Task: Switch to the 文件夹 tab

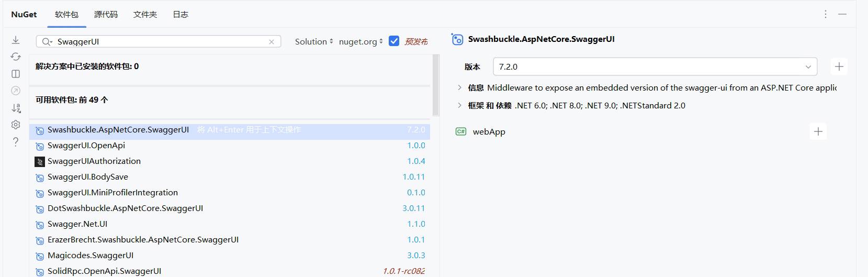Action: pos(145,14)
